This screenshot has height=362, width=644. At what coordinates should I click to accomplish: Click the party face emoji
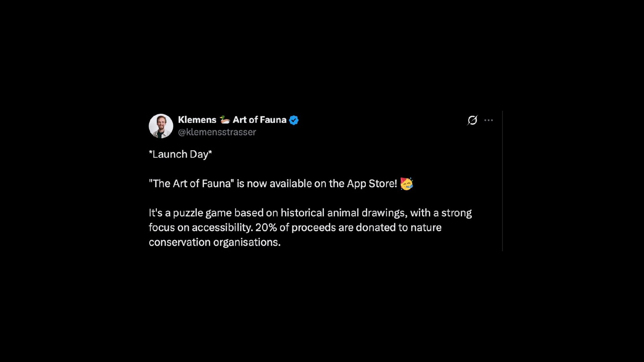407,184
